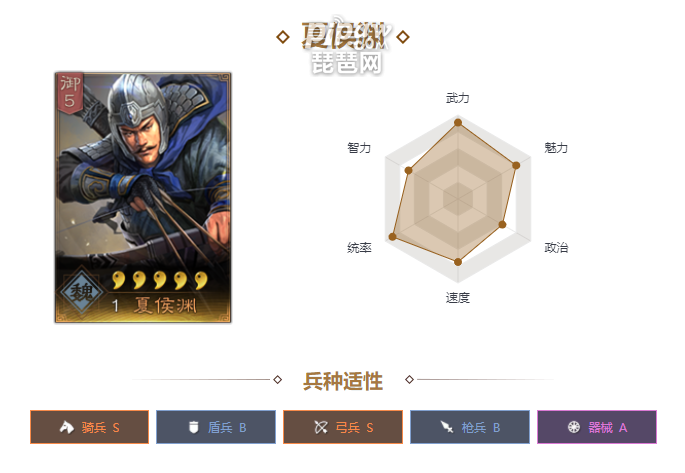This screenshot has height=473, width=685.
Task: Click the spear troop icon
Action: click(447, 427)
